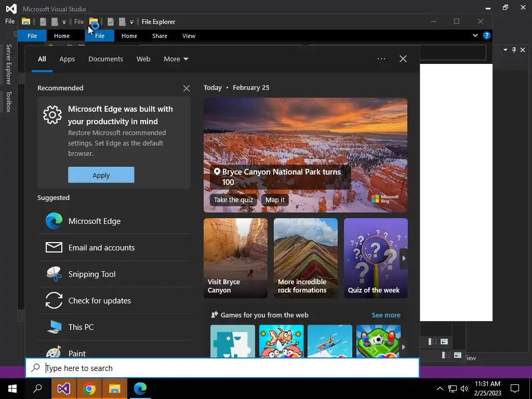Image resolution: width=532 pixels, height=399 pixels.
Task: Open Visual Studio tool window position dropdown
Action: pos(505,50)
